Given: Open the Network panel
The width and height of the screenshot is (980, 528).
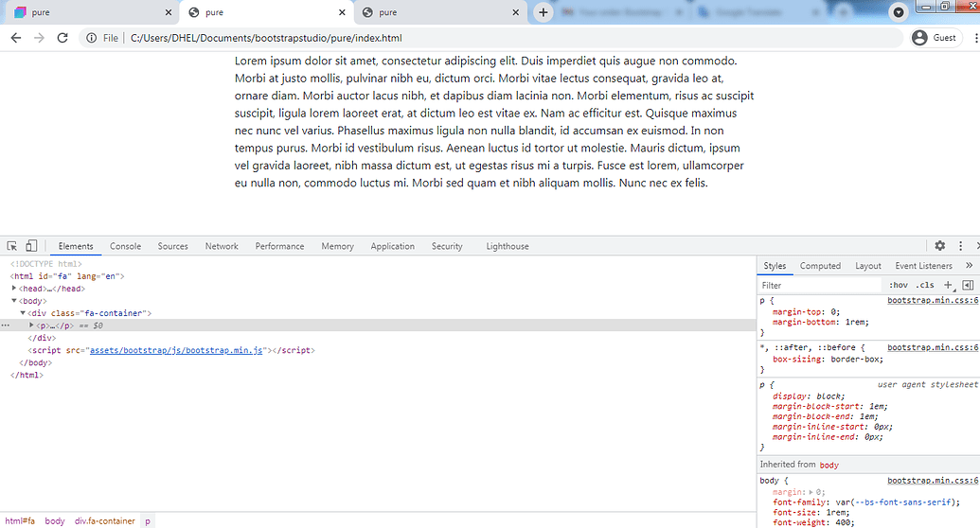Looking at the screenshot, I should (222, 246).
